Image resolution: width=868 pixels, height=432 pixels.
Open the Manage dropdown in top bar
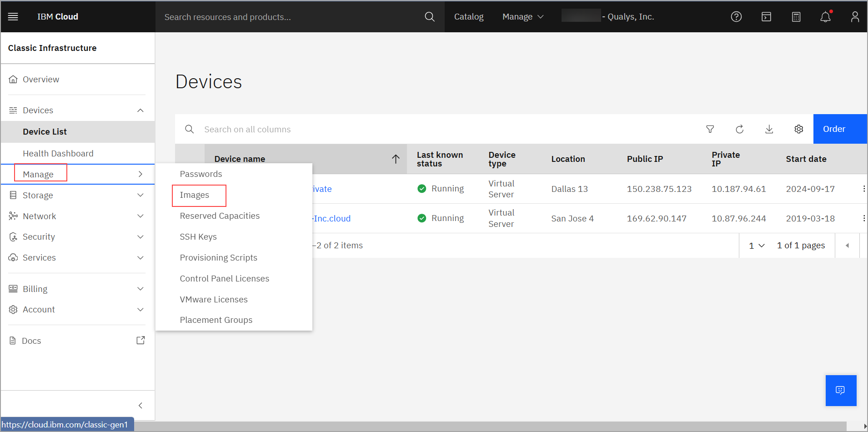click(x=523, y=17)
